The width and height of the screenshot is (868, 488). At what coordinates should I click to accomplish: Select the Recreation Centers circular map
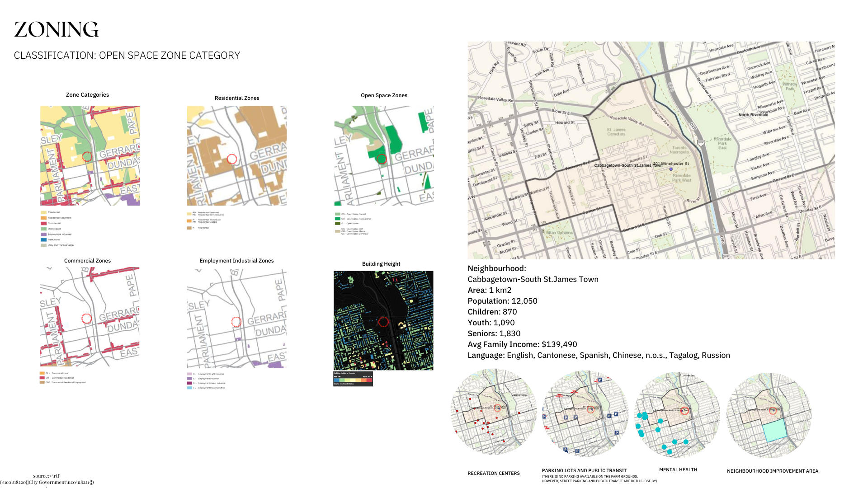[x=494, y=412]
